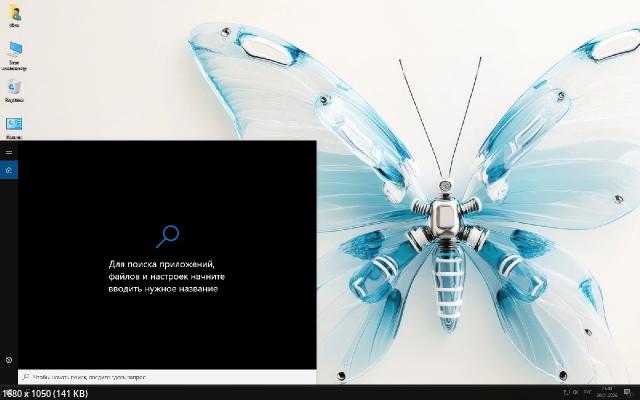The width and height of the screenshot is (640, 400).
Task: Select the Home icon in search sidebar
Action: coord(8,170)
